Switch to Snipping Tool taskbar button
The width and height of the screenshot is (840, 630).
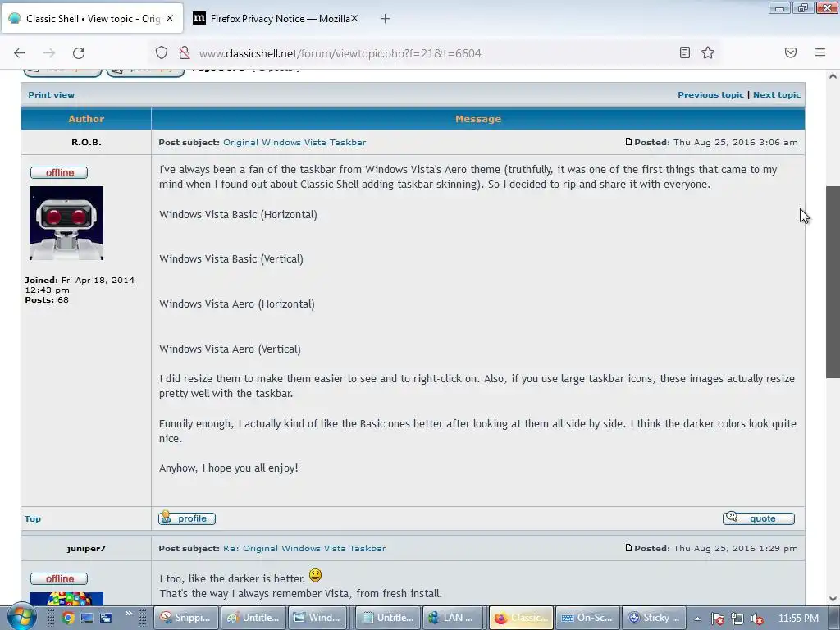coord(186,618)
